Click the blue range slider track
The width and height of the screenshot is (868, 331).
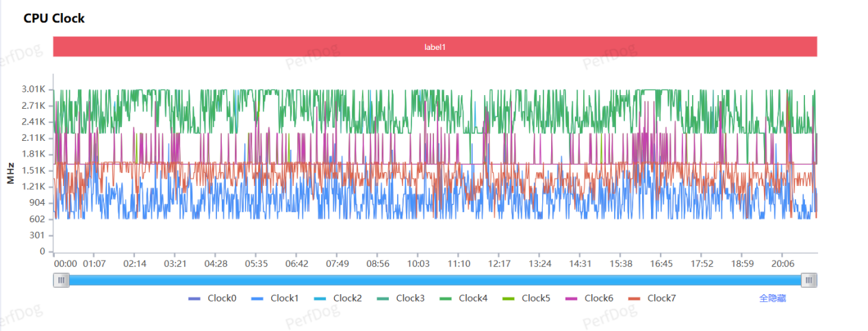click(x=435, y=280)
